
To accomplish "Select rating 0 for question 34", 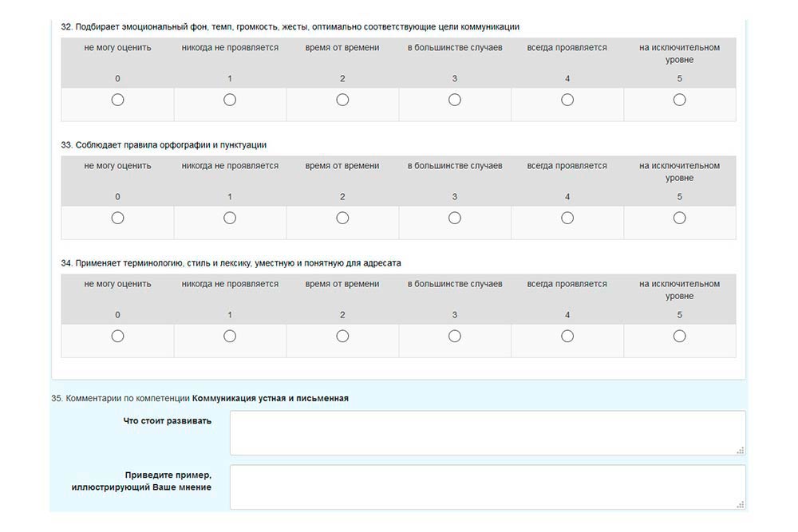I will [117, 336].
